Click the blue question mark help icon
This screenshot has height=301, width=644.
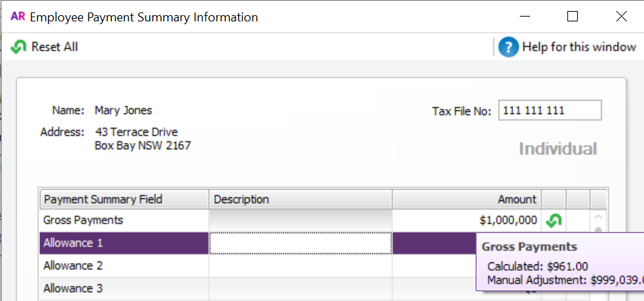(x=508, y=47)
